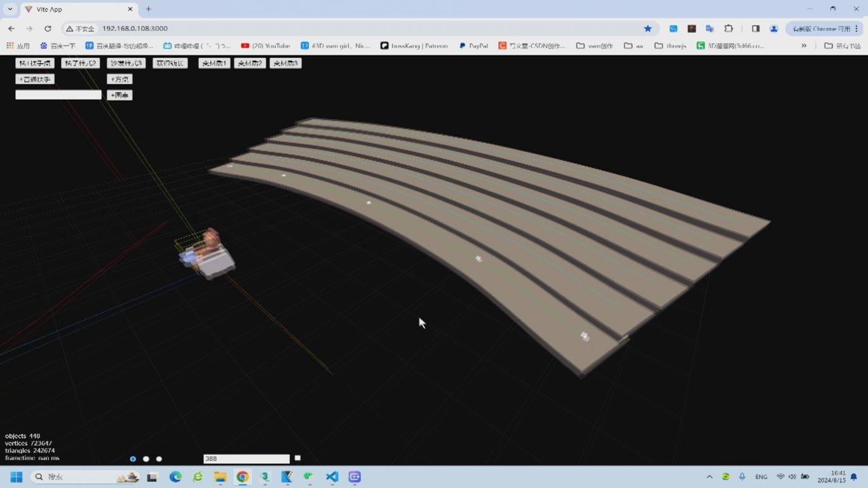Open File Explorer from the taskbar
The height and width of the screenshot is (488, 868).
click(x=220, y=477)
